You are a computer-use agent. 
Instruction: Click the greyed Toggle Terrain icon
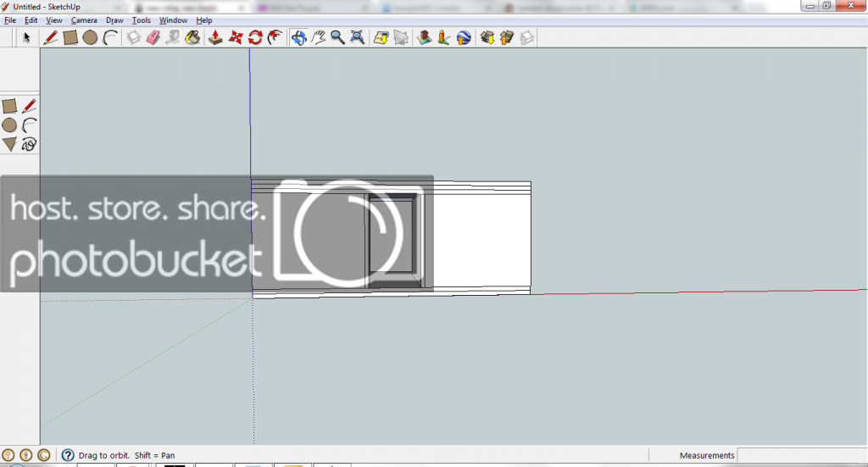[401, 37]
